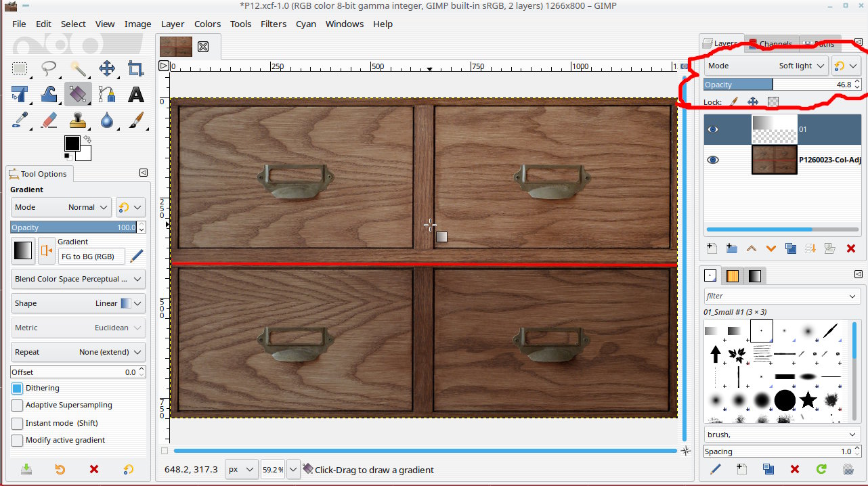Select the Unified Transform tool
This screenshot has height=486, width=868.
[20, 94]
